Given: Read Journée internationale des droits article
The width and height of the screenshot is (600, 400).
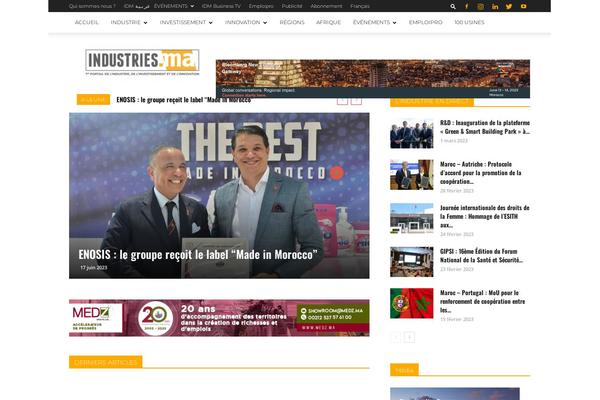Looking at the screenshot, I should tap(485, 216).
